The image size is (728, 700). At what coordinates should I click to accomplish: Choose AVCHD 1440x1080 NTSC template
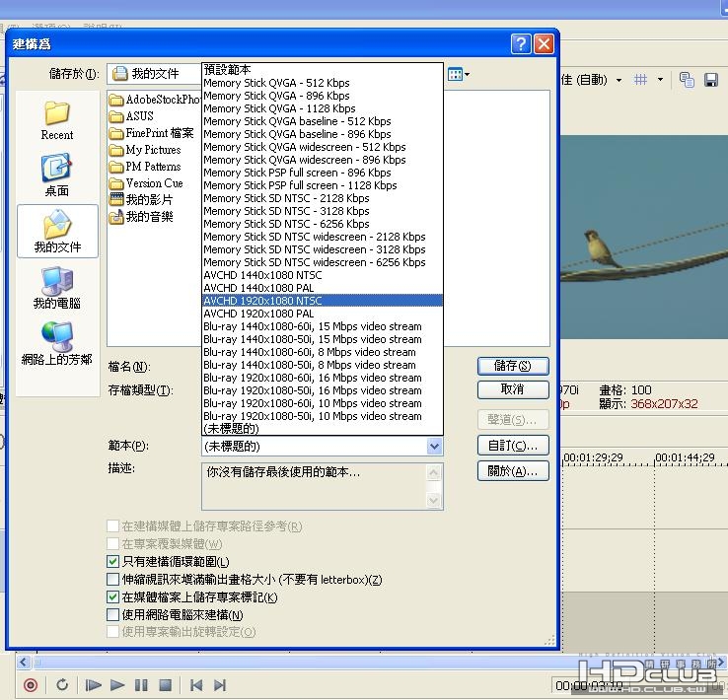pyautogui.click(x=323, y=275)
